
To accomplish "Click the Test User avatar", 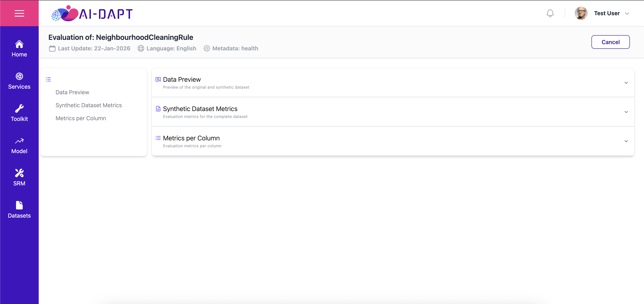I will point(581,13).
